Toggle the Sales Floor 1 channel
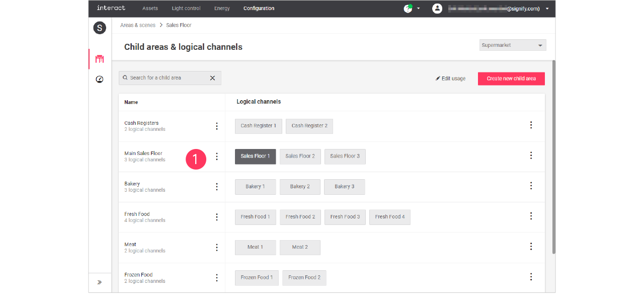The image size is (644, 303). [255, 157]
